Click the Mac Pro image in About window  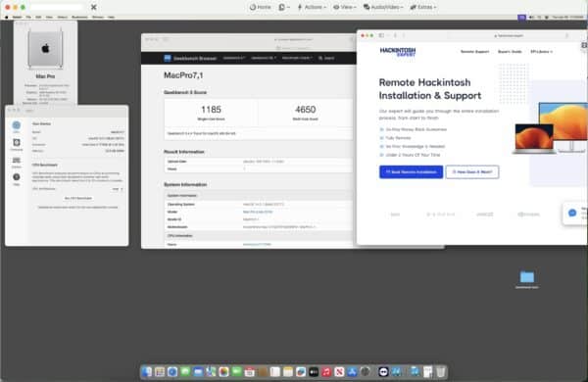pos(45,49)
